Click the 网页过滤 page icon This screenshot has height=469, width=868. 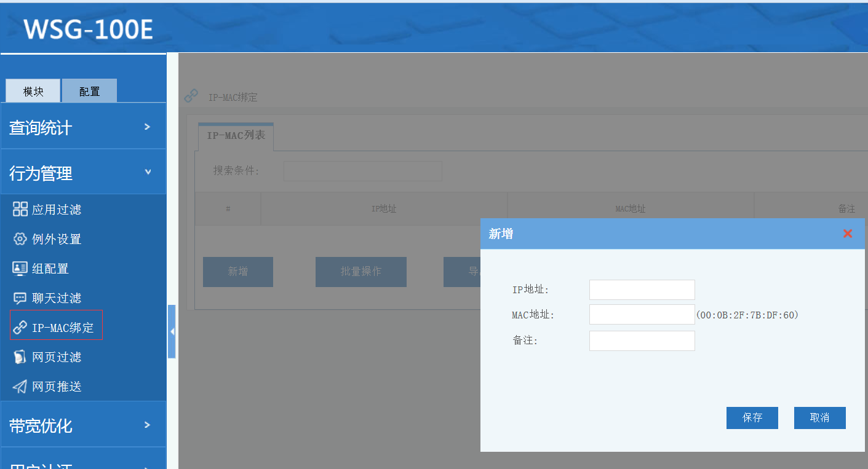pyautogui.click(x=20, y=357)
